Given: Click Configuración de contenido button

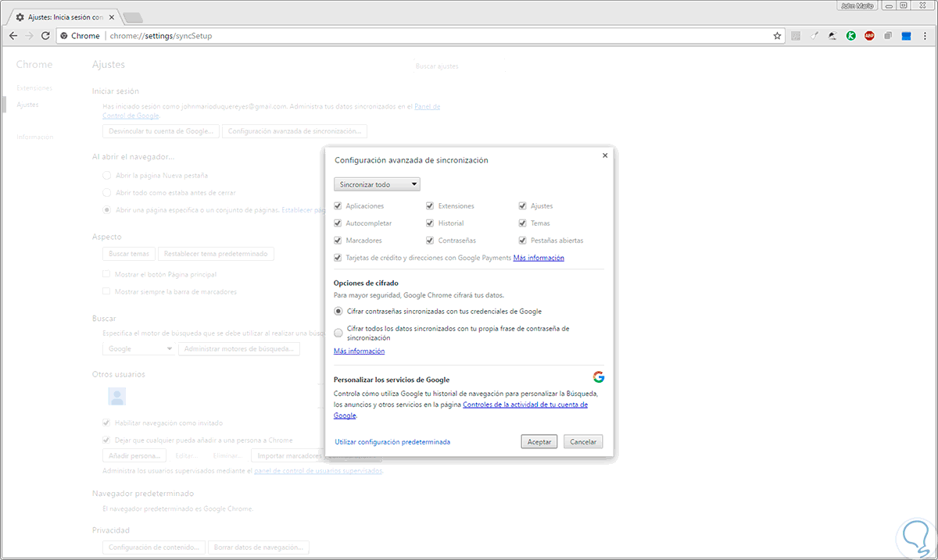Looking at the screenshot, I should click(155, 548).
